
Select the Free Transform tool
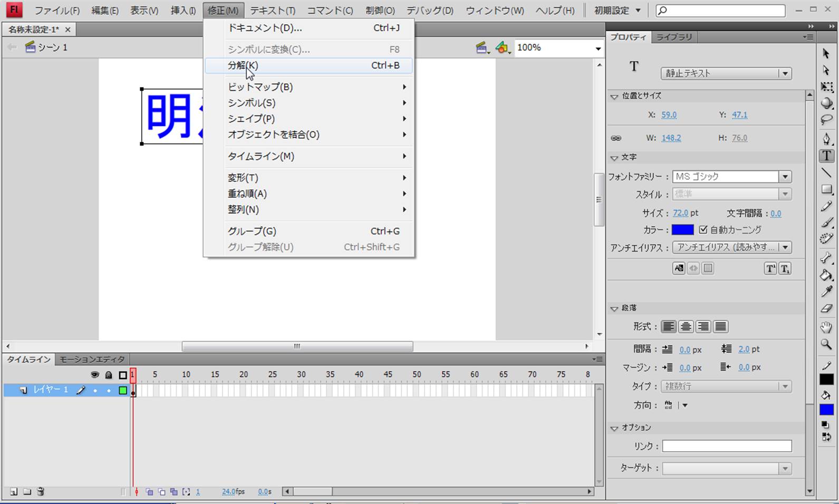[x=826, y=87]
